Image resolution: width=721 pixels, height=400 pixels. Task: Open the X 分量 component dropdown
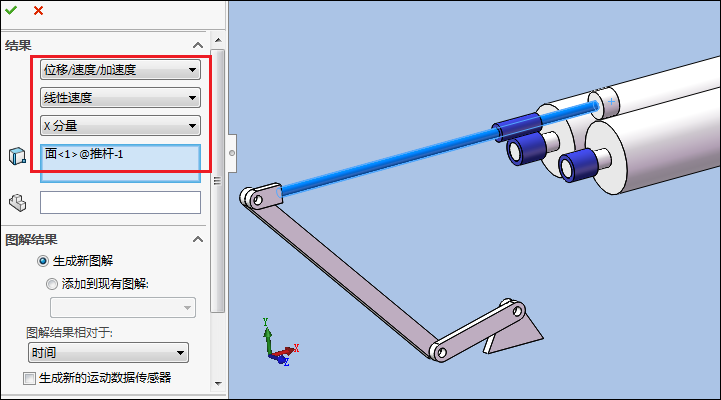[x=120, y=126]
